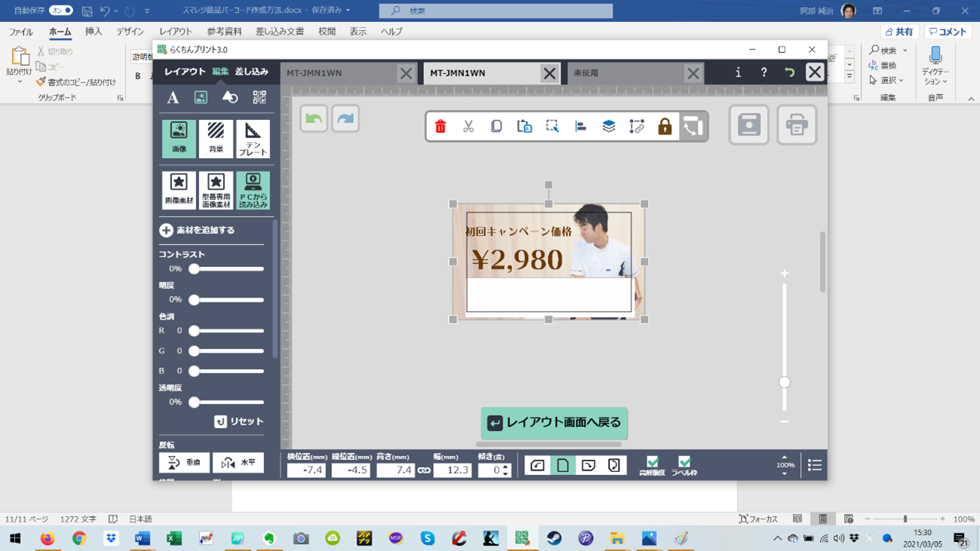Open the list menu at bottom right
Viewport: 980px width, 551px height.
point(815,466)
